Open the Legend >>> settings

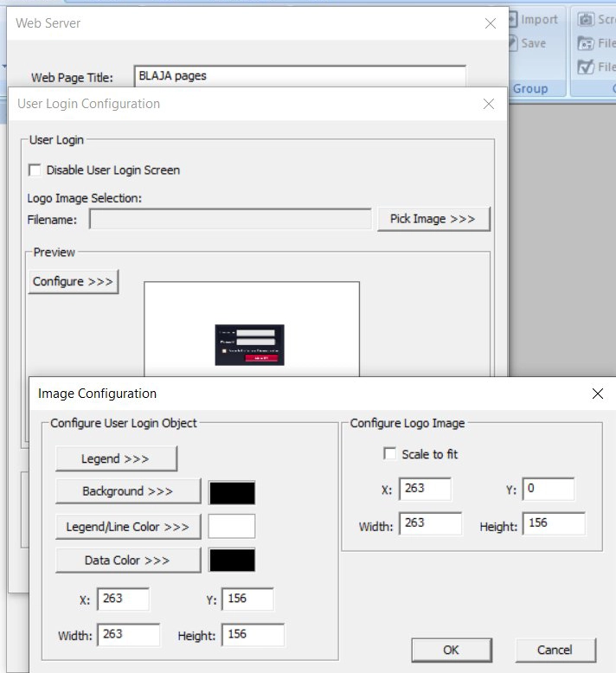point(116,458)
